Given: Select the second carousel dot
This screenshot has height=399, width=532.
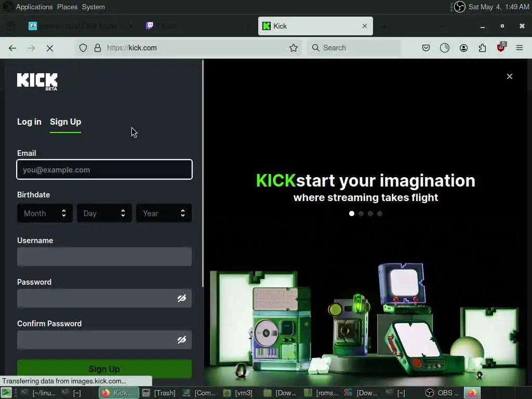Looking at the screenshot, I should (x=361, y=214).
